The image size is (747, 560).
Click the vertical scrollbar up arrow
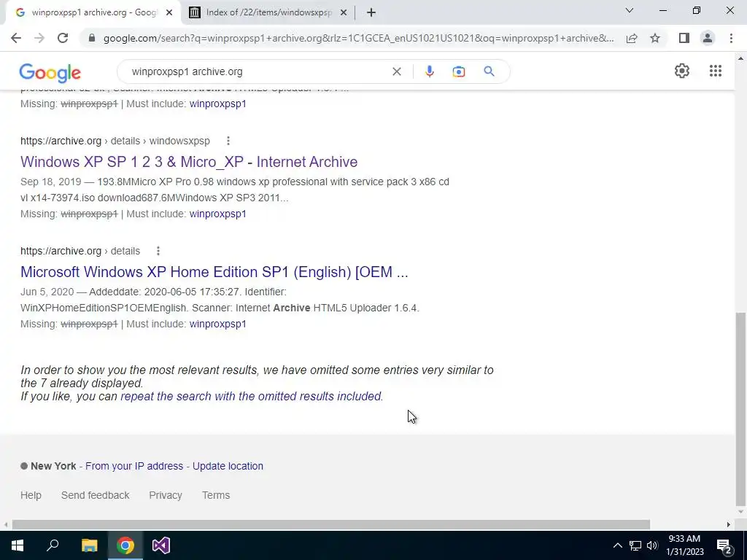click(740, 58)
